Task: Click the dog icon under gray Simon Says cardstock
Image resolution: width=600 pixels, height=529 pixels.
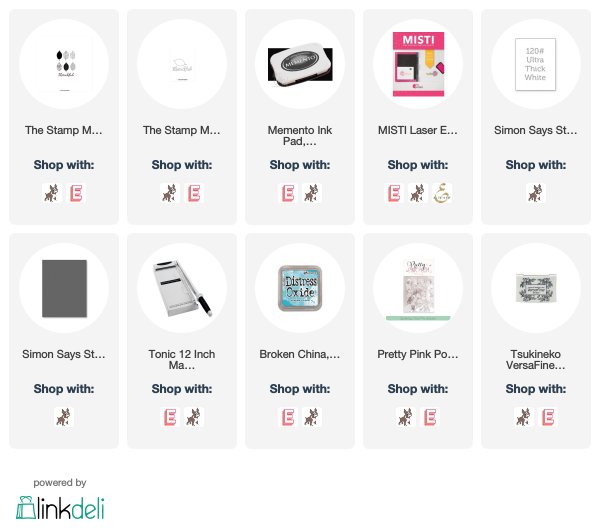Action: [64, 417]
